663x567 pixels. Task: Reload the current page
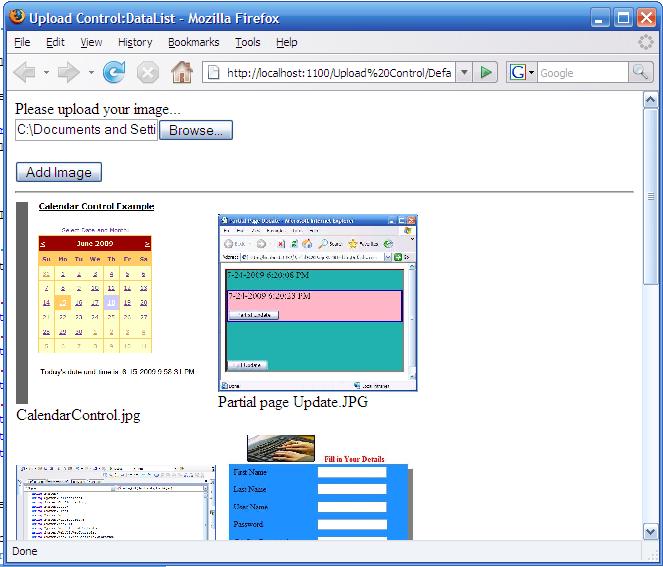[x=114, y=72]
